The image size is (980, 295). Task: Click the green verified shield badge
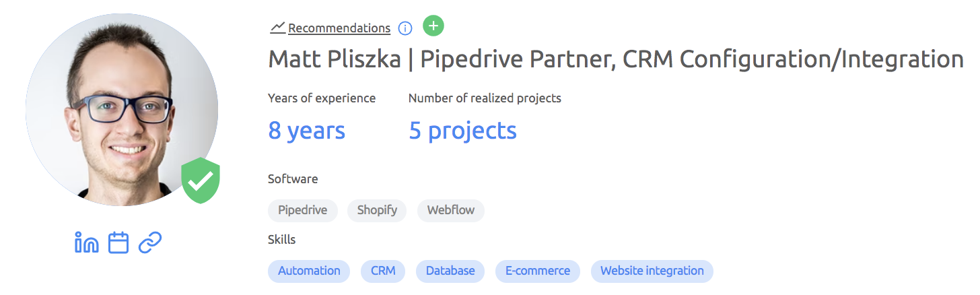point(201,181)
